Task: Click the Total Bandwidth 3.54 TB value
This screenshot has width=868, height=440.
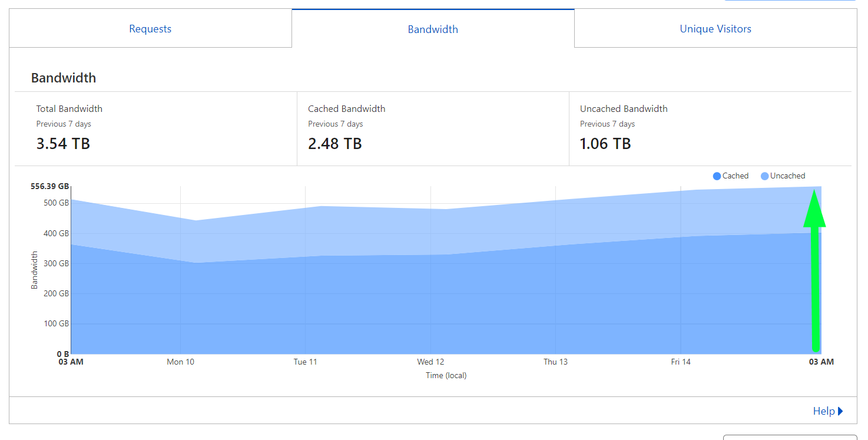Action: click(63, 144)
